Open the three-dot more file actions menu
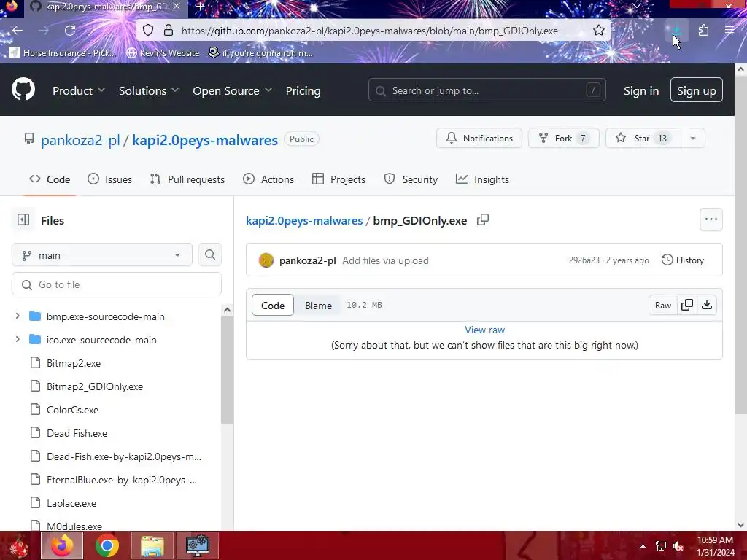747x560 pixels. [x=711, y=219]
